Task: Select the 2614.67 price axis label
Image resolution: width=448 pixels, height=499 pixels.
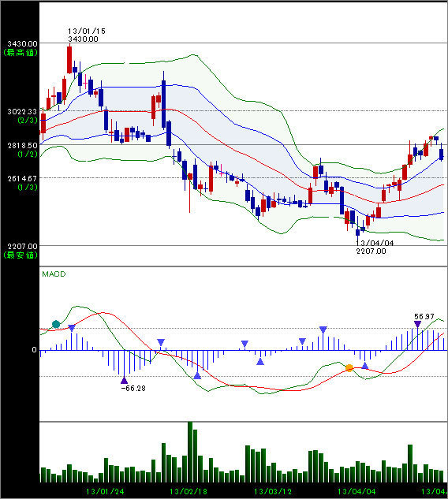Action: [x=22, y=178]
